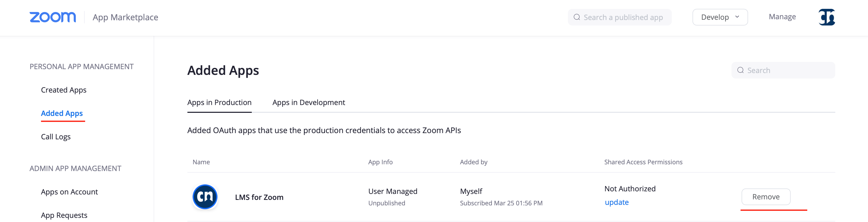Open Created Apps in sidebar
The height and width of the screenshot is (222, 868).
64,90
